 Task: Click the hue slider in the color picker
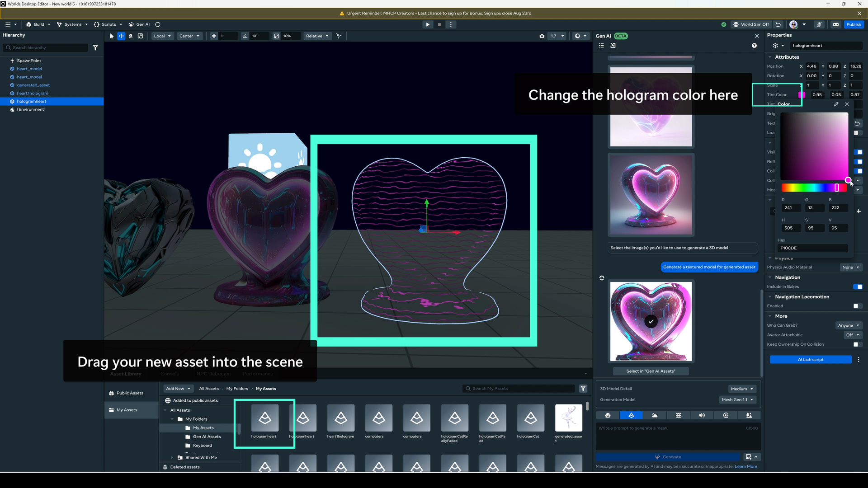pos(814,188)
